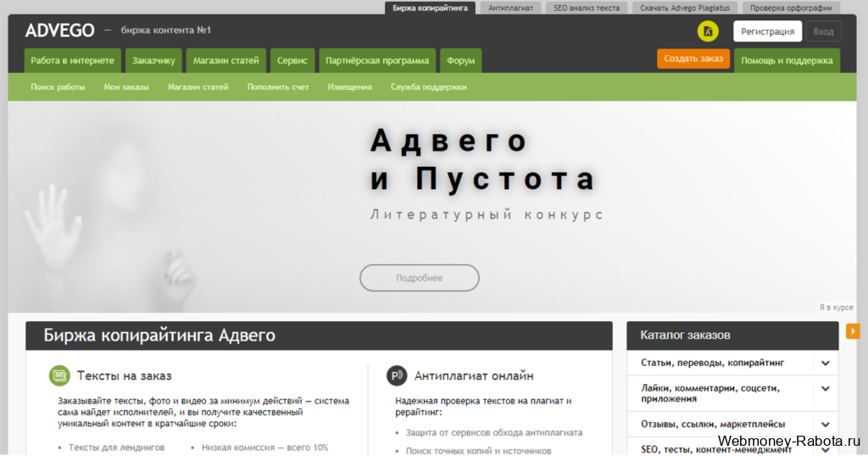Screen dimensions: 868x456
Task: Expand Лайки, комментарии, соцсети, приложения category
Action: [x=826, y=388]
